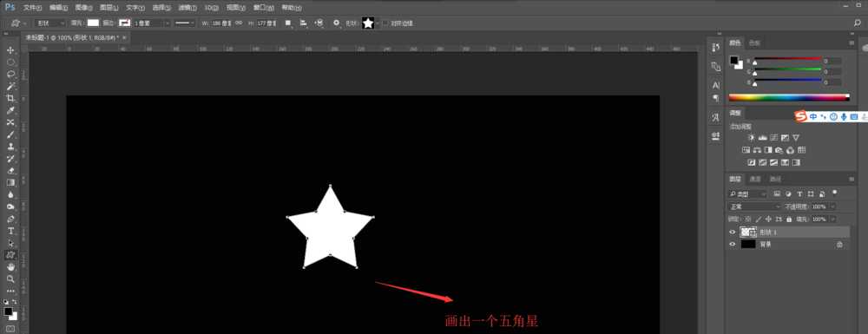This screenshot has height=334, width=868.
Task: Select the Move tool
Action: [10, 50]
